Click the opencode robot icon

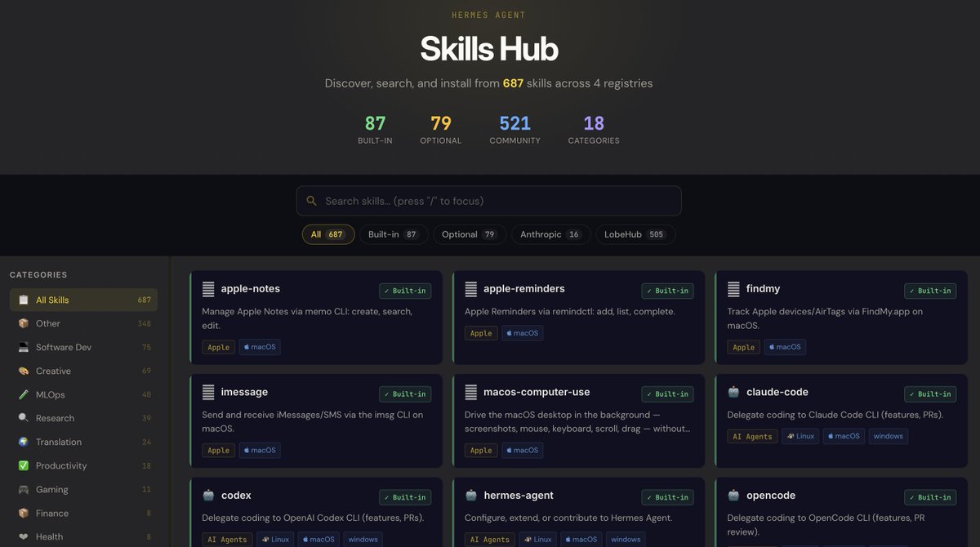pyautogui.click(x=733, y=496)
